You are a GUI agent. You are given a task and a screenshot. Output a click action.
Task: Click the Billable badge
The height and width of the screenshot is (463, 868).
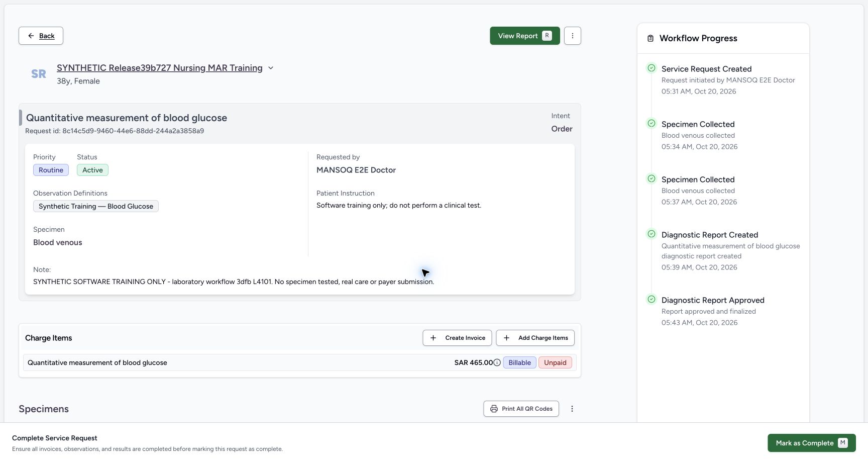tap(519, 362)
